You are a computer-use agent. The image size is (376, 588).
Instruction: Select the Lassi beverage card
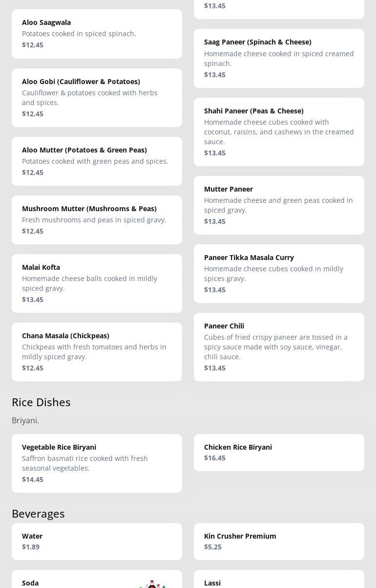click(279, 581)
